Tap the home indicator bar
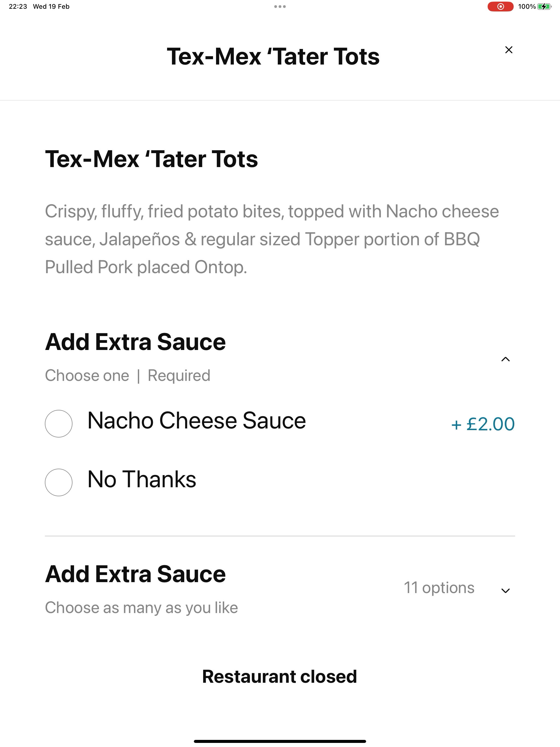The width and height of the screenshot is (560, 747). click(x=280, y=741)
